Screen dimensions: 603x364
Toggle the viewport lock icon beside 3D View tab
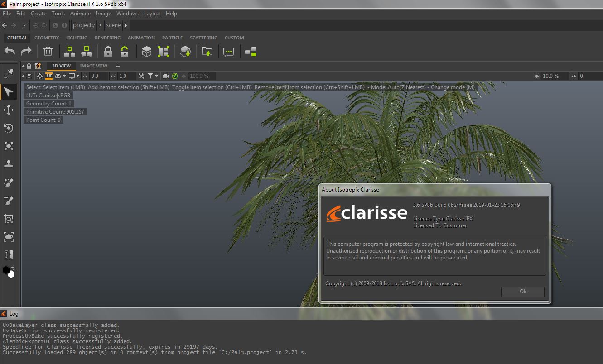[x=29, y=66]
